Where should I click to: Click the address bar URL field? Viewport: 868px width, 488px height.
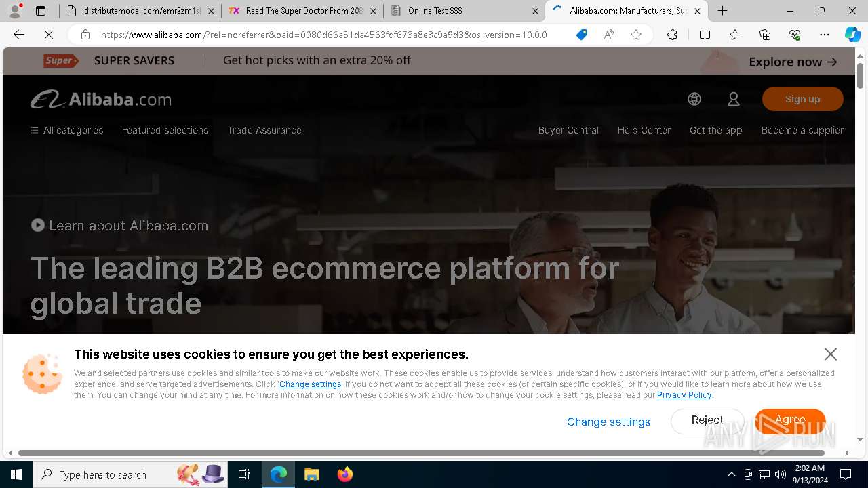coord(323,35)
